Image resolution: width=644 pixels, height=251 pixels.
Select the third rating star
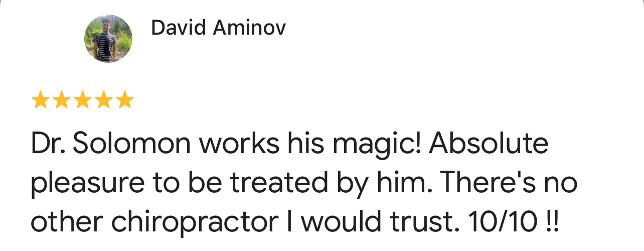[x=82, y=100]
